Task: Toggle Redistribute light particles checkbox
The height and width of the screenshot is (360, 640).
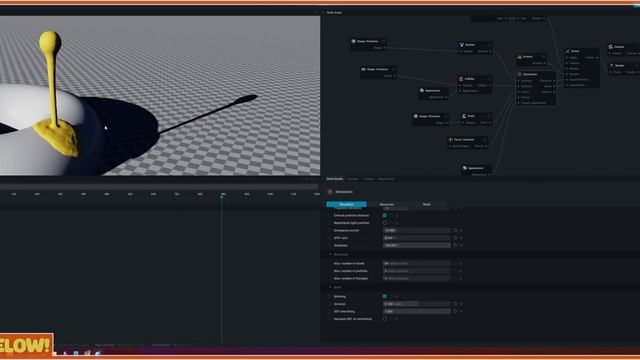Action: click(384, 223)
